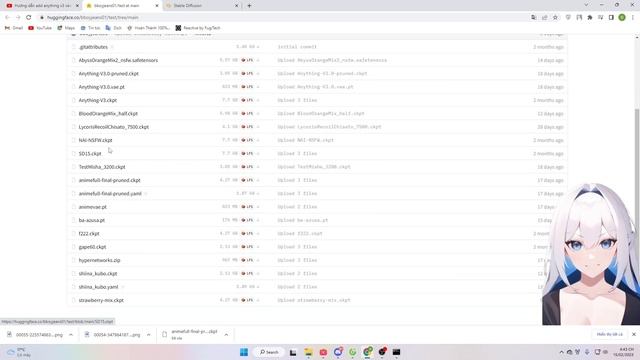Go forward in browser history

coord(18,18)
